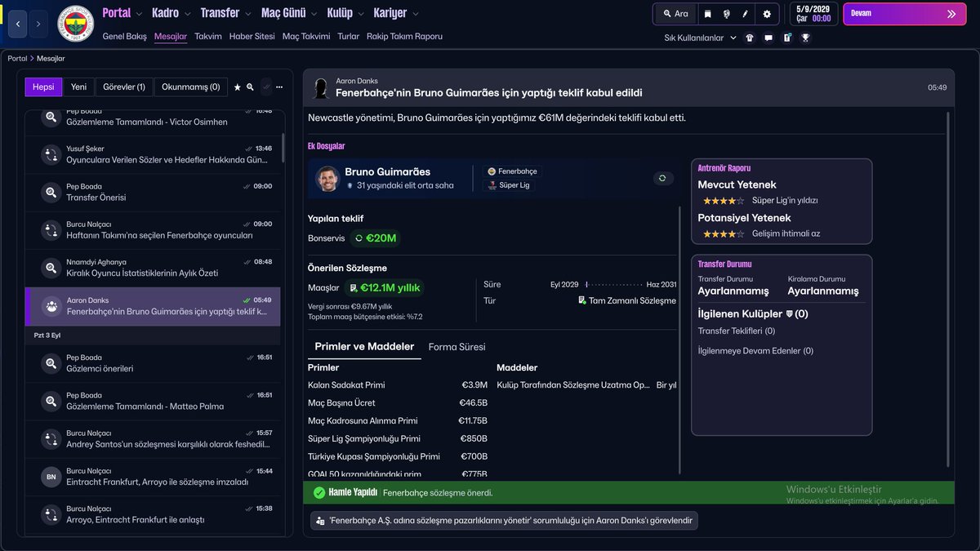Click the contract duration timeline bar
The image size is (980, 551).
coord(612,285)
